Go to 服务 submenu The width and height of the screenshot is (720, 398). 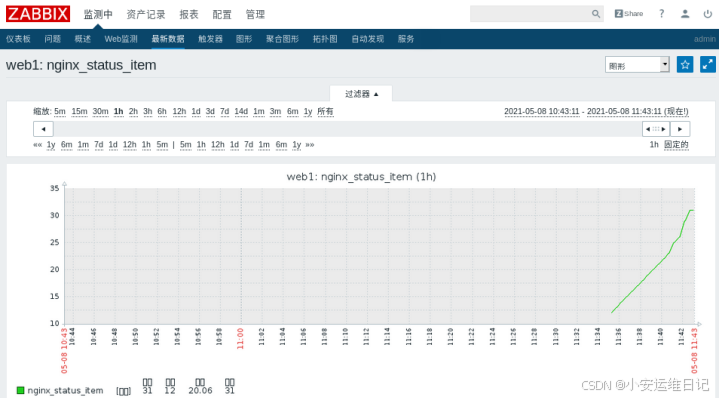coord(406,39)
